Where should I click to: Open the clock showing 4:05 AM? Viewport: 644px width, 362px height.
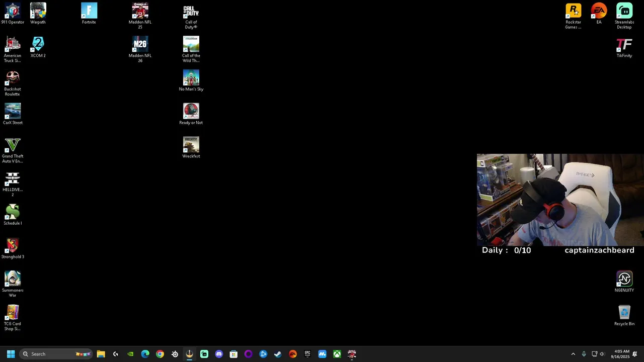620,354
